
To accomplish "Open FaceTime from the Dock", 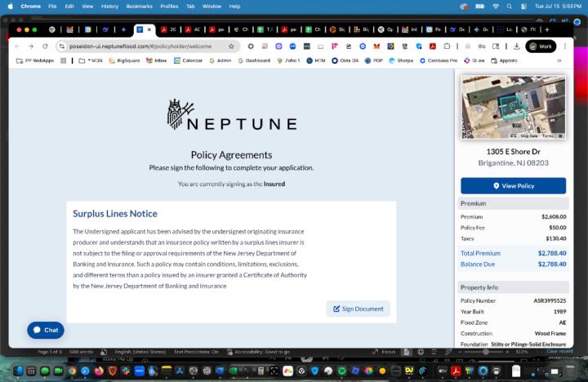I will pyautogui.click(x=59, y=371).
